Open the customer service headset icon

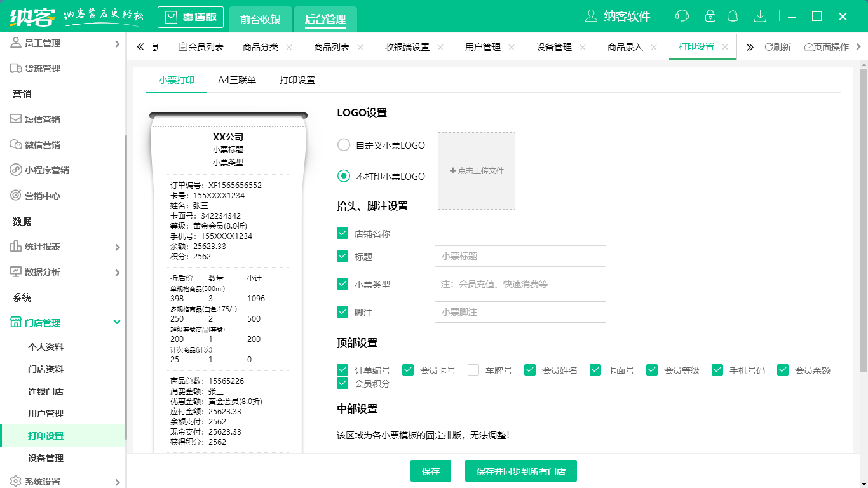682,15
